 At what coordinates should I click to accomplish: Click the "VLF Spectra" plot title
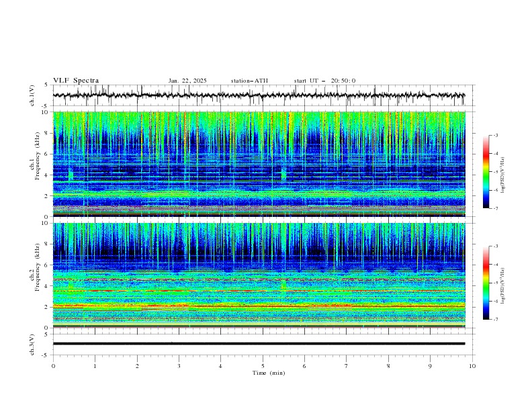click(x=76, y=81)
